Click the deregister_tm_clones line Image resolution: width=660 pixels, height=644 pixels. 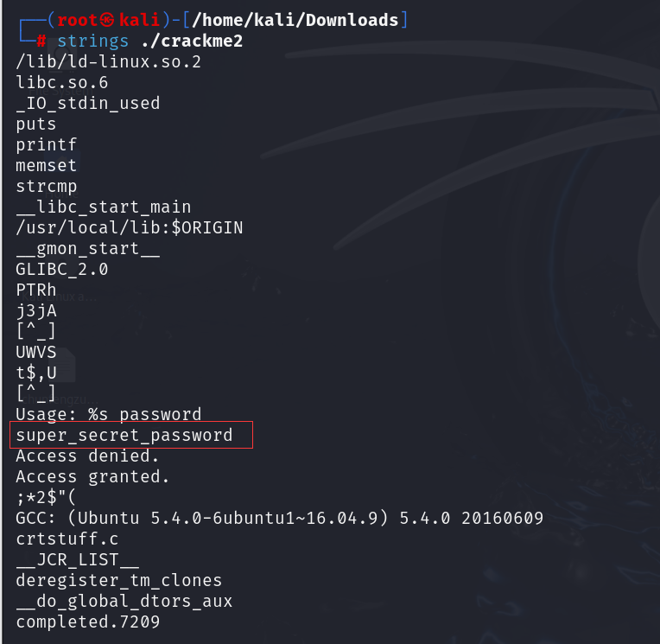pos(118,580)
